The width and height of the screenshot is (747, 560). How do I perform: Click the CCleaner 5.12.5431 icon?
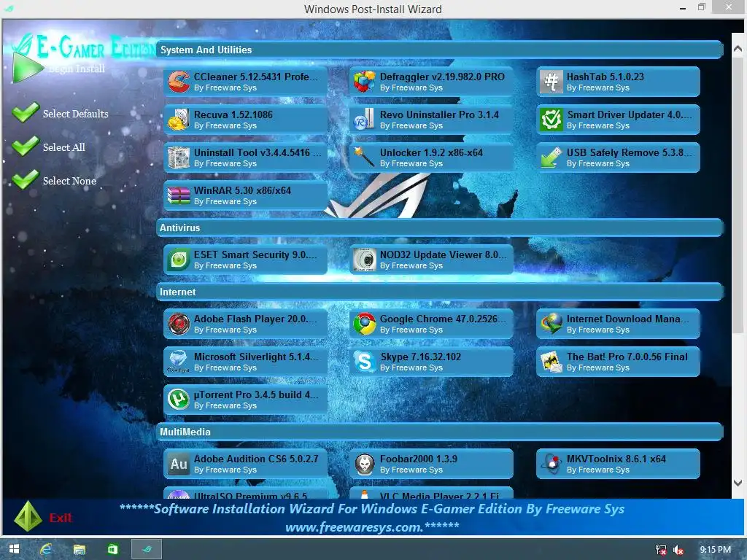pyautogui.click(x=179, y=82)
